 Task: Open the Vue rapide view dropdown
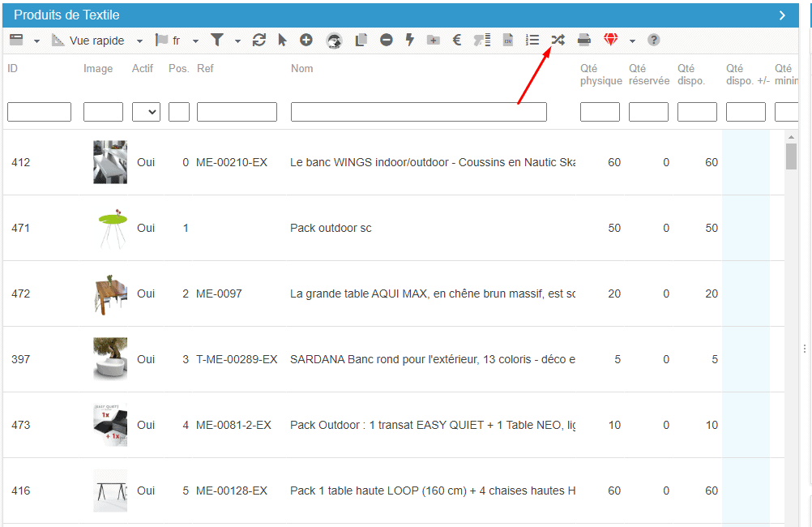[x=139, y=41]
